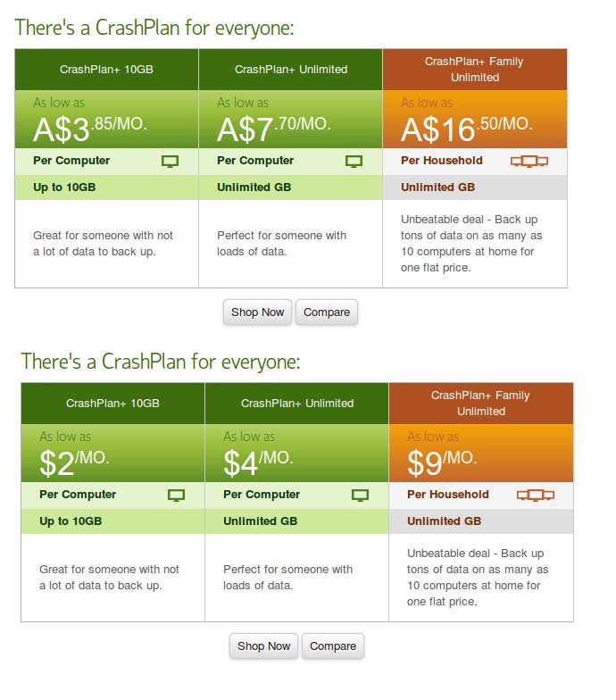Click Shop Now button below A$ pricing table
This screenshot has height=700, width=616.
coord(257,312)
